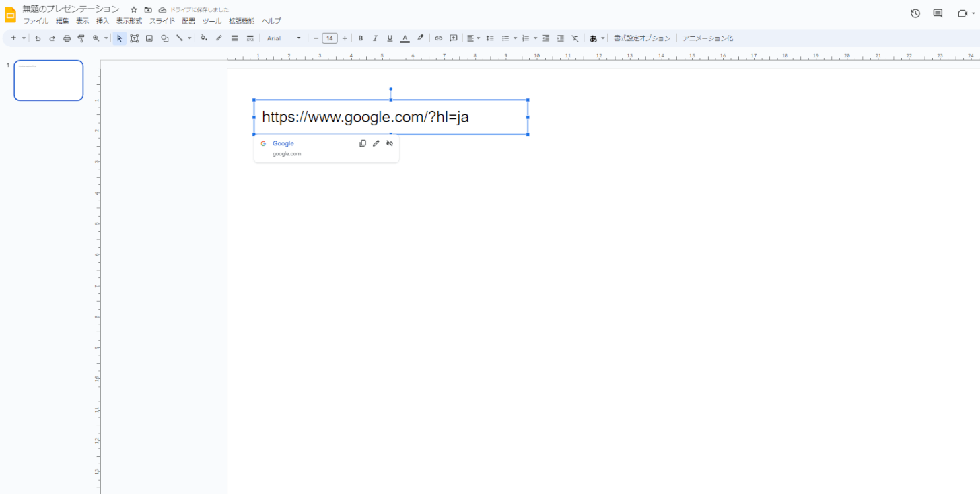Open zoom level dropdown arrow

coord(106,38)
